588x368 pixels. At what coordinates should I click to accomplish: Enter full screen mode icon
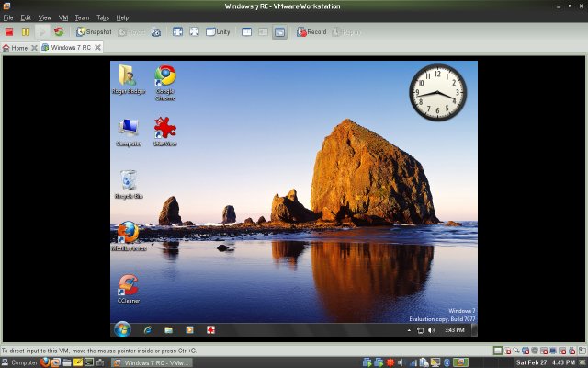point(177,32)
